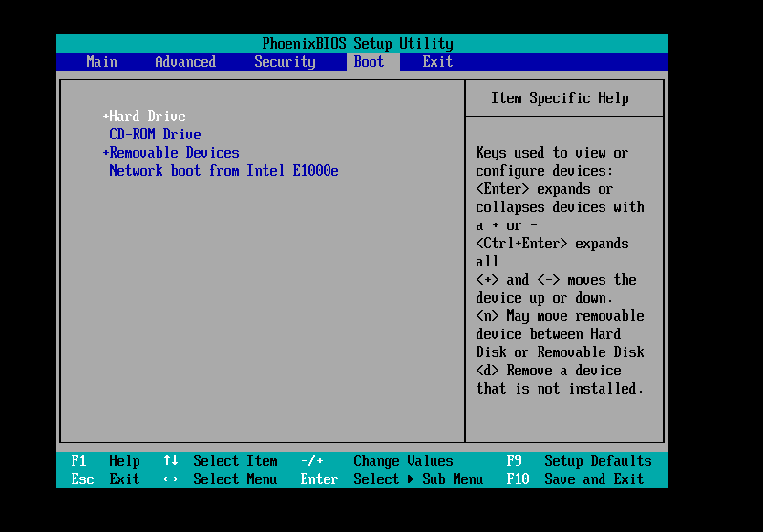The height and width of the screenshot is (532, 763).
Task: Click the left-right arrows Select Menu hint
Action: [x=220, y=479]
